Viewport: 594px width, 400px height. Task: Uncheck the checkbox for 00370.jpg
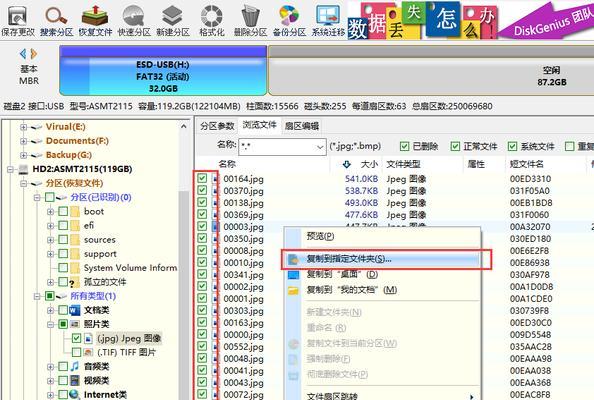pyautogui.click(x=202, y=191)
